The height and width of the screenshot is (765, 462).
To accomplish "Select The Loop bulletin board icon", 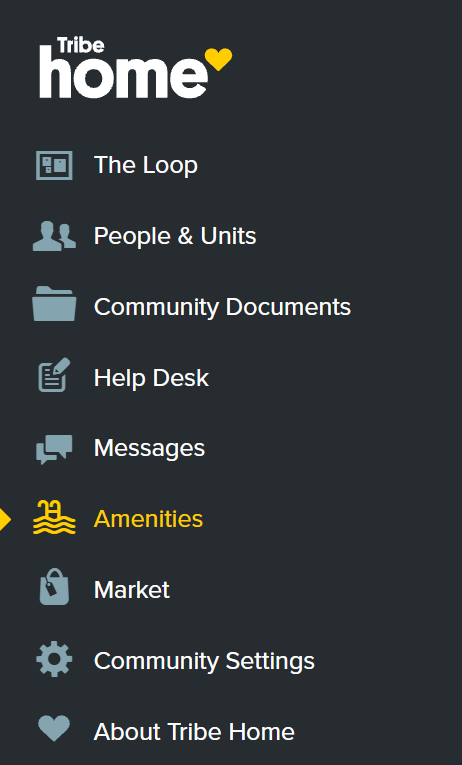I will pyautogui.click(x=54, y=165).
